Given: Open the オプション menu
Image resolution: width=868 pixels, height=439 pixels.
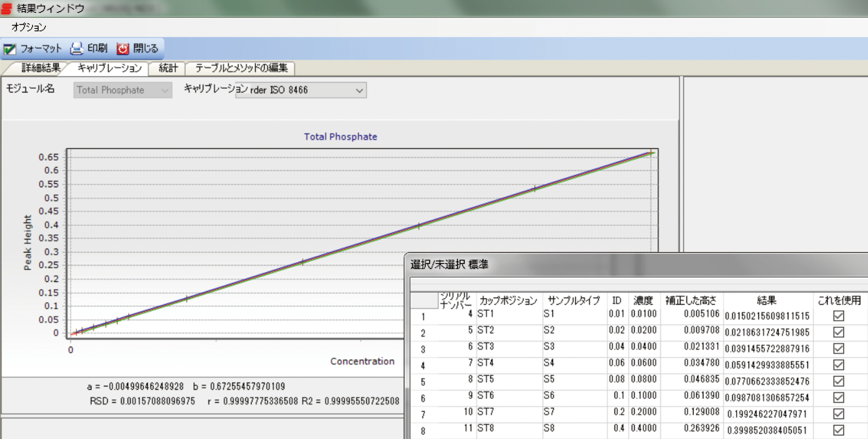Looking at the screenshot, I should 29,27.
